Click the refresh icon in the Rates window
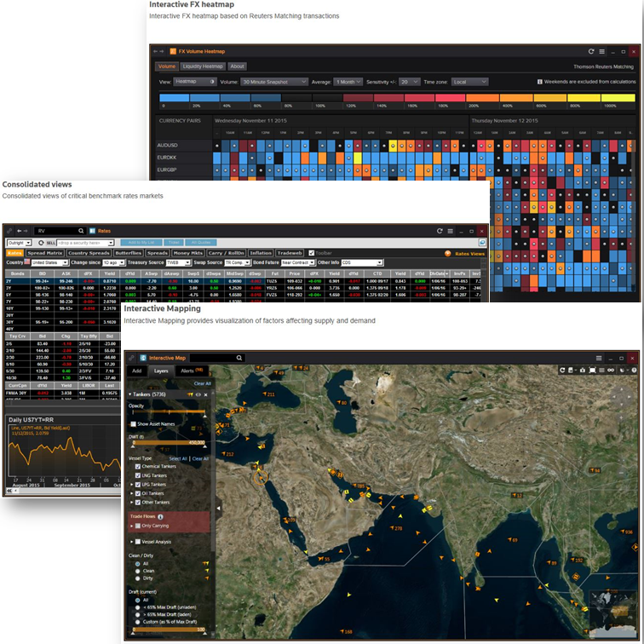Screen dimensions: 644x644 (439, 231)
